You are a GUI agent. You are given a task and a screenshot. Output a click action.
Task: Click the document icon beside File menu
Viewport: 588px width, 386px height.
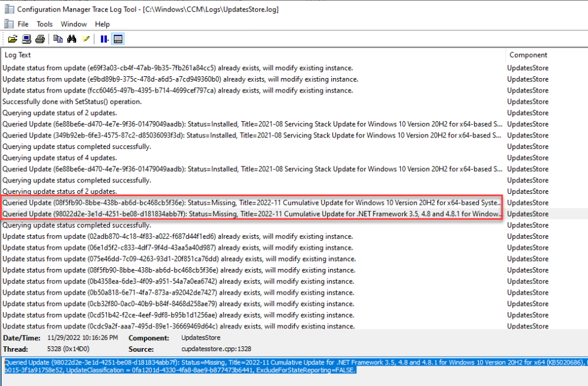pyautogui.click(x=8, y=24)
